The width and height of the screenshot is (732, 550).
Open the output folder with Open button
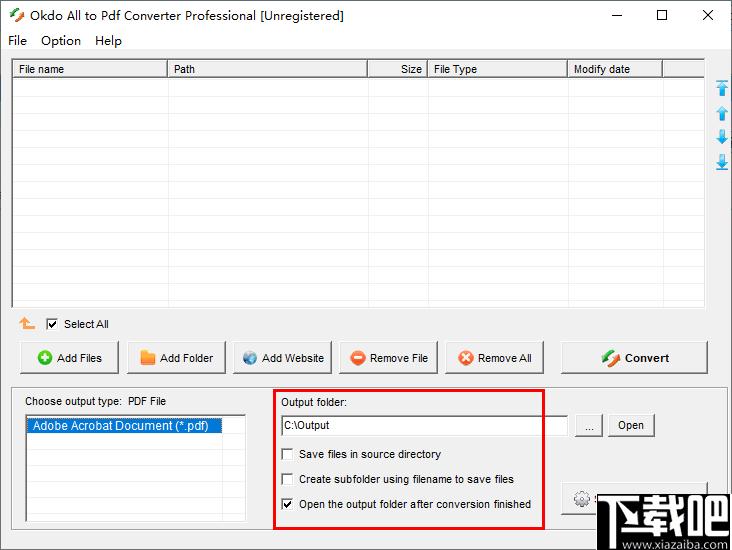click(x=631, y=425)
